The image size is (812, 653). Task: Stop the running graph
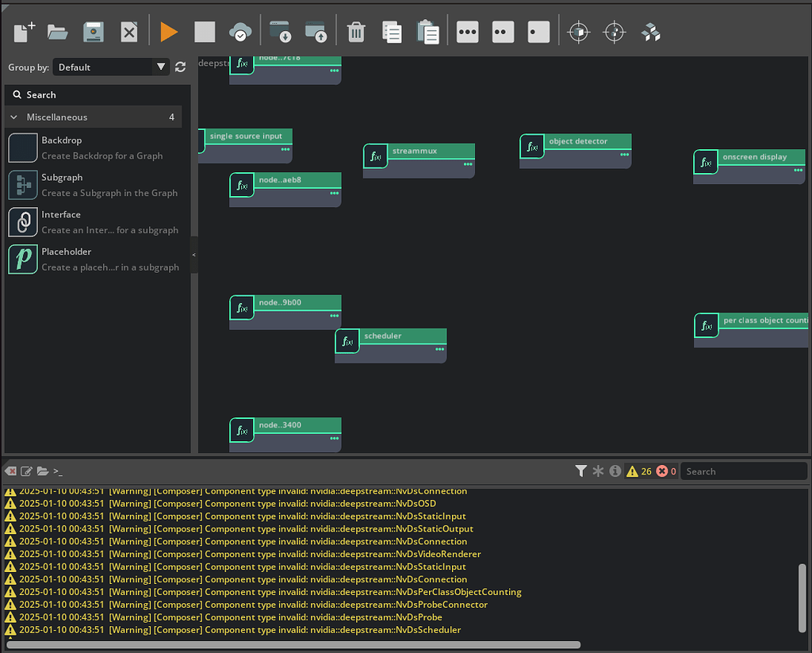point(205,32)
